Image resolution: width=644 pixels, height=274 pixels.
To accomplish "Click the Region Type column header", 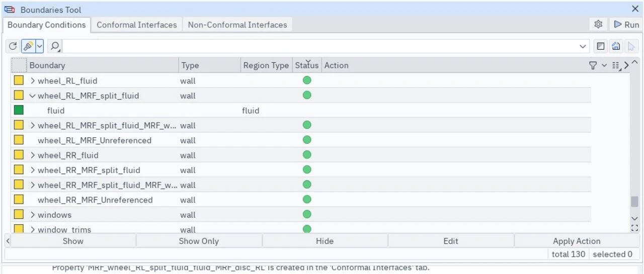I will tap(266, 65).
